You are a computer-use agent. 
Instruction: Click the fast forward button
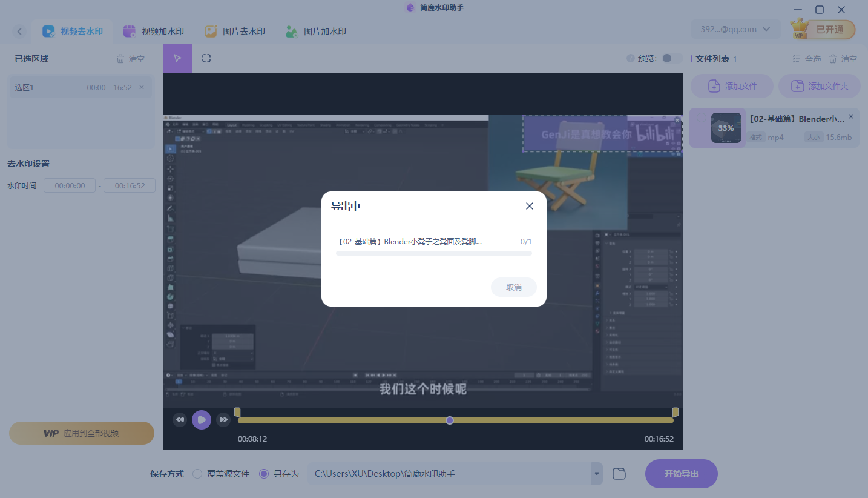(x=223, y=420)
